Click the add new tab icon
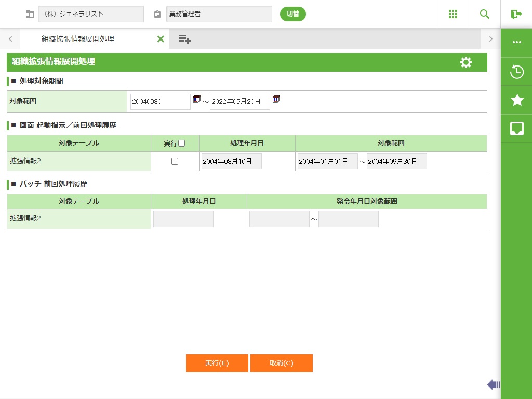The height and width of the screenshot is (399, 532). [184, 39]
